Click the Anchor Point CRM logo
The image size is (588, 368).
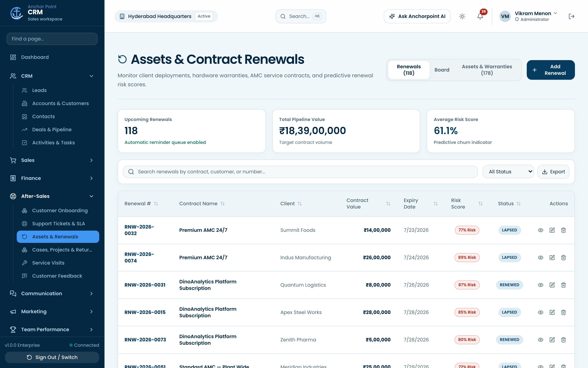coord(17,13)
